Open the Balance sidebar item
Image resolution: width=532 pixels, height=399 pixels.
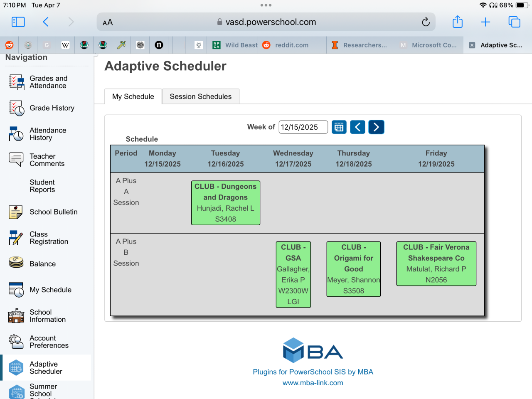point(42,264)
